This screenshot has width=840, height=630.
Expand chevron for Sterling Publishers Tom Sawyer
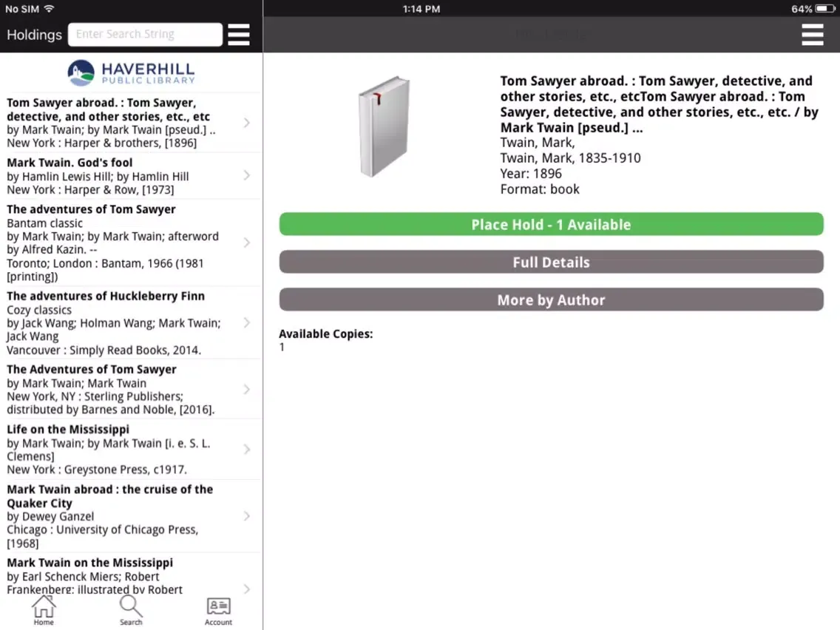coord(246,390)
